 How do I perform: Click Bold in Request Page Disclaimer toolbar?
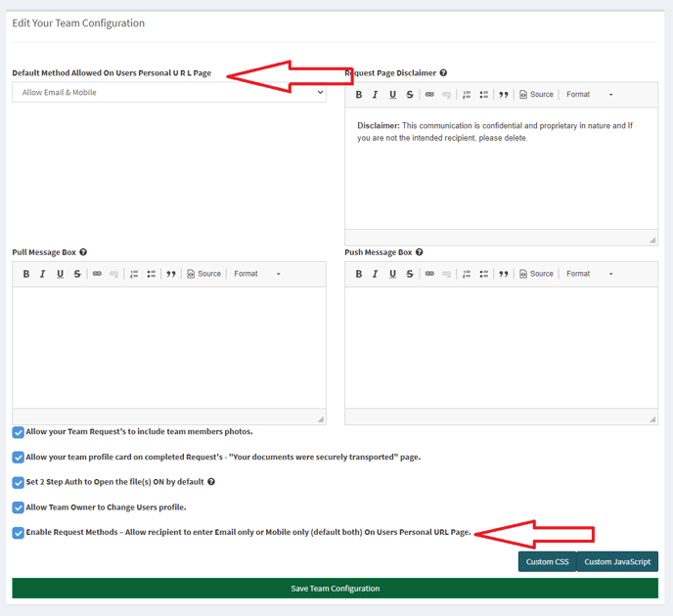click(x=359, y=95)
